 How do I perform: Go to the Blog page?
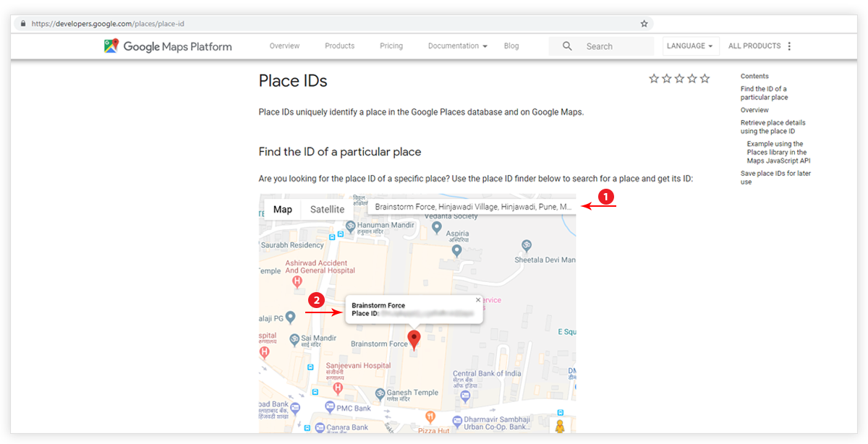pyautogui.click(x=511, y=46)
